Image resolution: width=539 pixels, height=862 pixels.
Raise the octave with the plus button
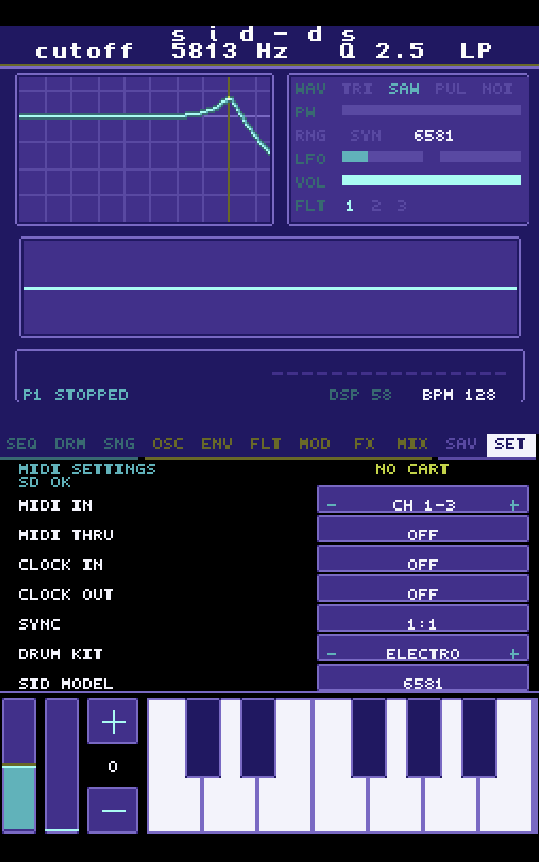[112, 721]
